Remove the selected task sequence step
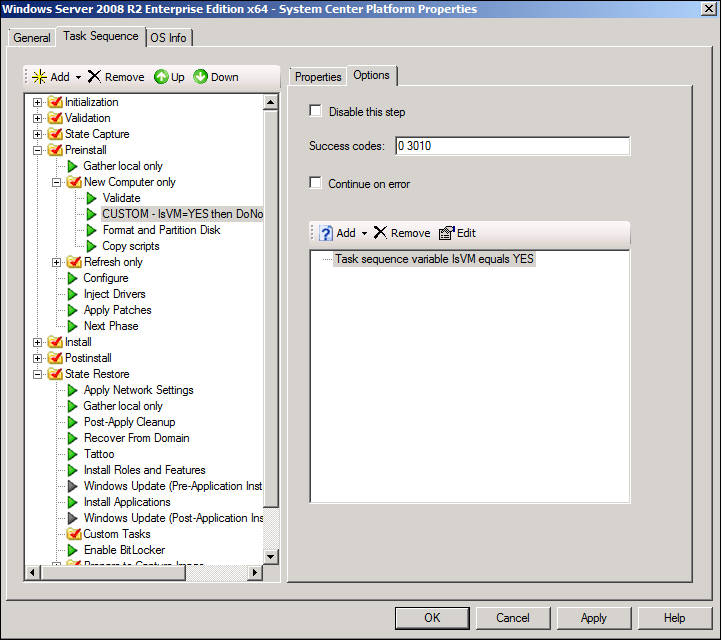The image size is (721, 640). tap(115, 77)
